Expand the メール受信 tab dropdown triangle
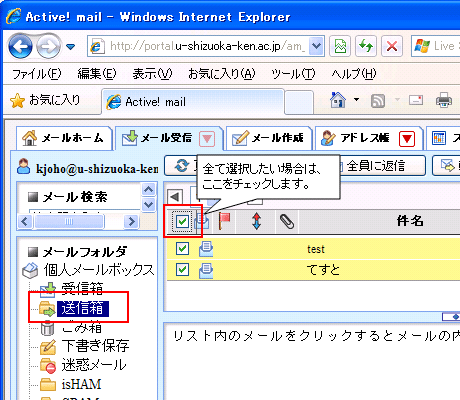This screenshot has height=400, width=460. pyautogui.click(x=207, y=139)
